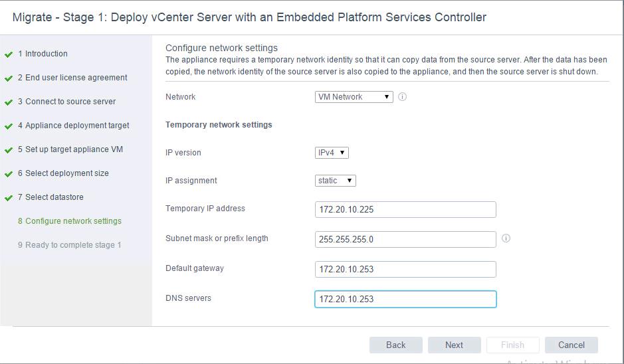This screenshot has width=624, height=364.
Task: Select step 8 Configure network settings
Action: coord(70,221)
